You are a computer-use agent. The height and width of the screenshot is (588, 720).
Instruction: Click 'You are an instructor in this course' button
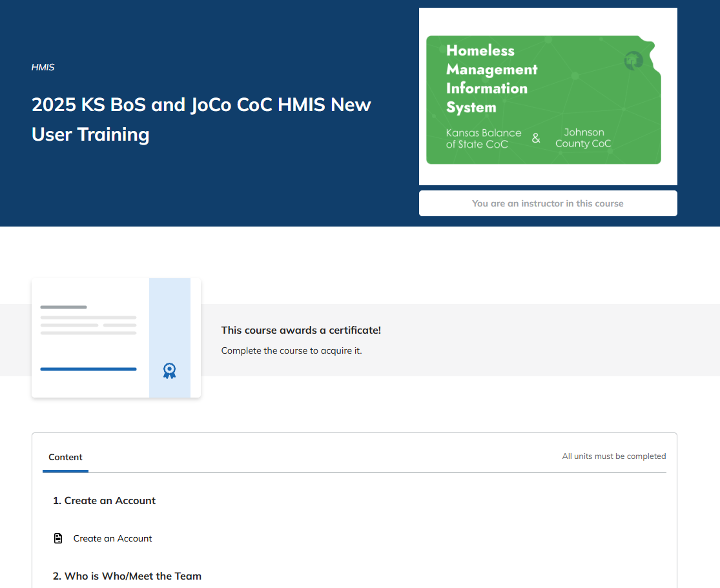point(548,203)
